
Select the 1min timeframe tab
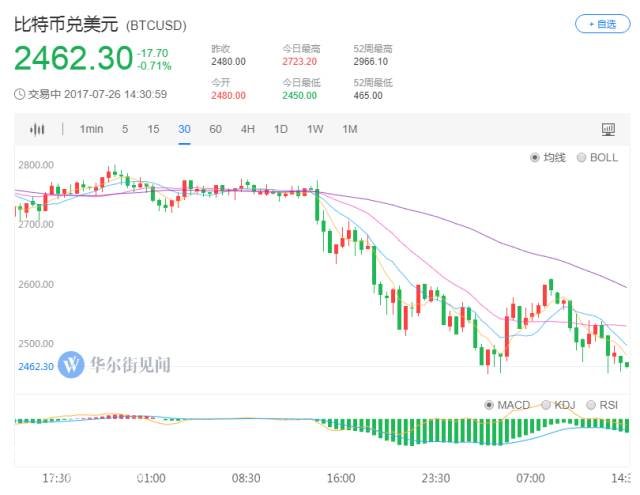[91, 129]
